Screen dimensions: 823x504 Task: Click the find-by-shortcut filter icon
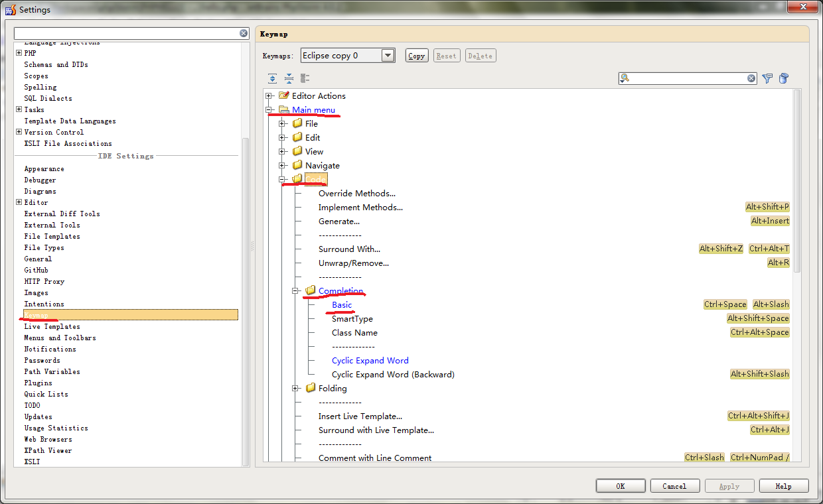(x=767, y=78)
